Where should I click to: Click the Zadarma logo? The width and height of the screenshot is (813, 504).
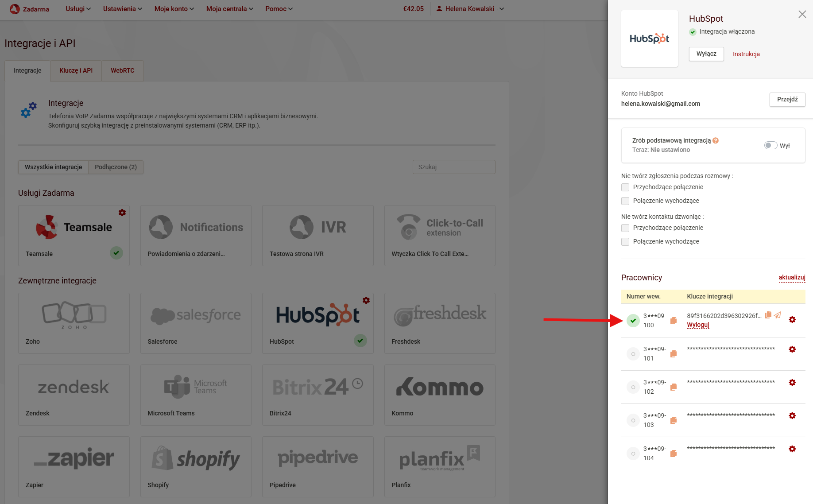[29, 9]
